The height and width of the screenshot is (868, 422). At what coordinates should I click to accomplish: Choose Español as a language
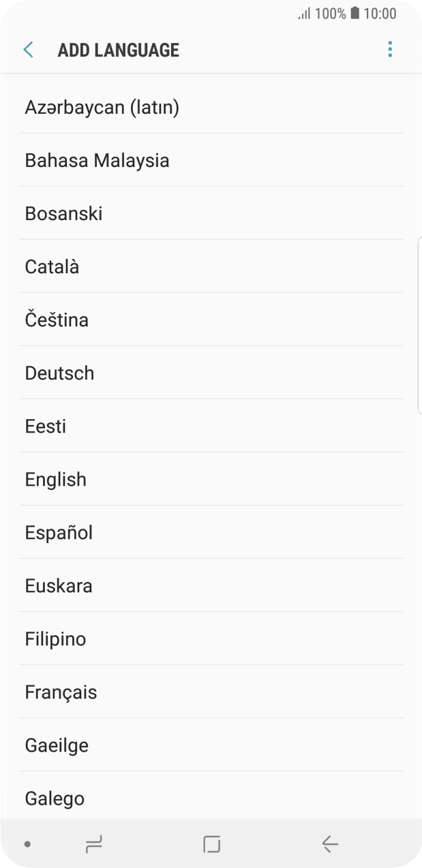coord(58,533)
